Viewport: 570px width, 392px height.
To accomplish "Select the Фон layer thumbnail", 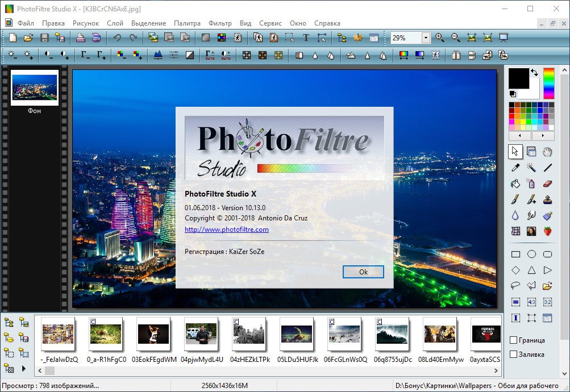I will point(35,87).
